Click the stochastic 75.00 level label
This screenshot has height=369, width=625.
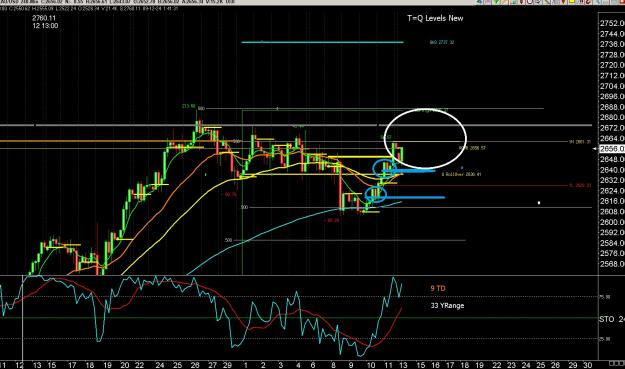[605, 297]
